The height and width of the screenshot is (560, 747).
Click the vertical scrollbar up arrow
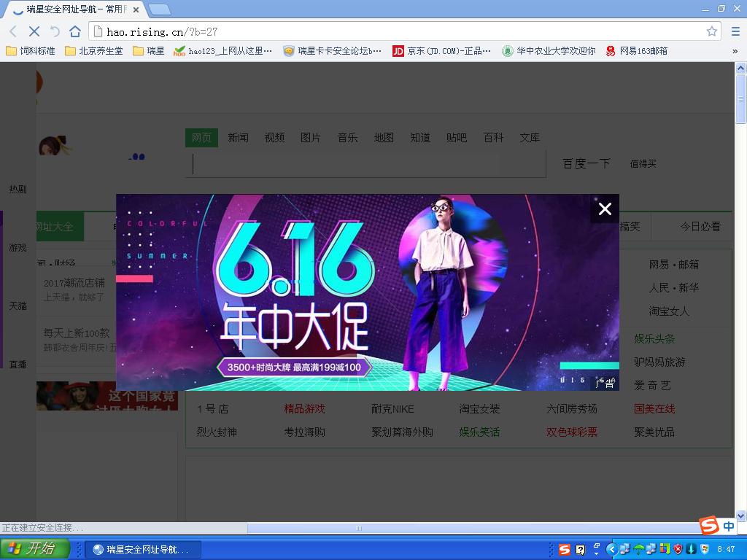(x=740, y=68)
